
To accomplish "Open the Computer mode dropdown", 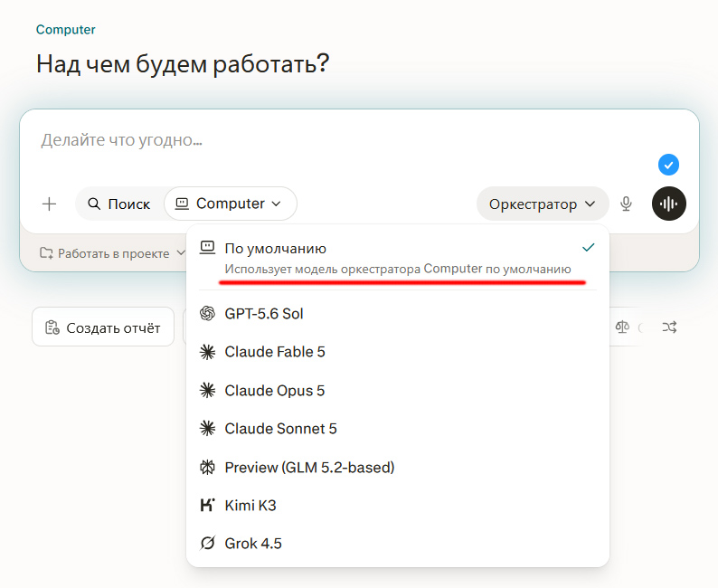I will pyautogui.click(x=231, y=204).
